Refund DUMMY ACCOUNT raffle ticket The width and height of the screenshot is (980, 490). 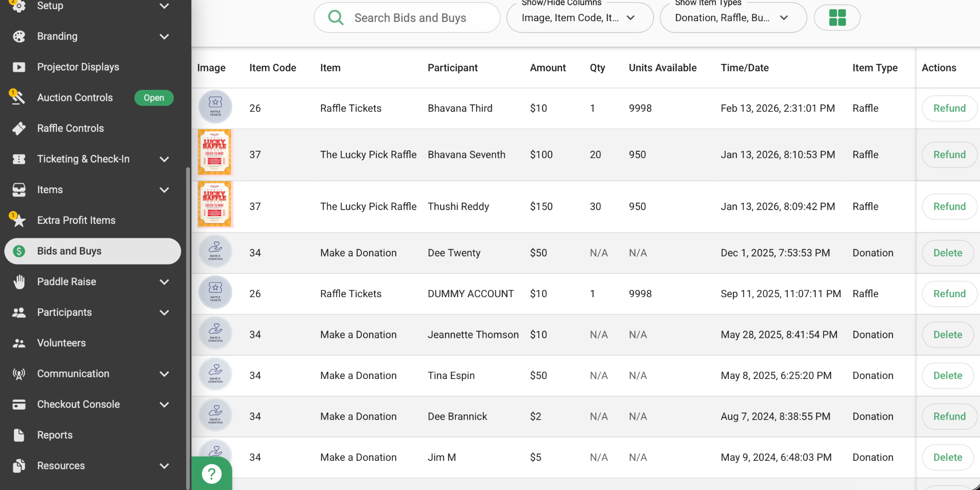pyautogui.click(x=949, y=293)
